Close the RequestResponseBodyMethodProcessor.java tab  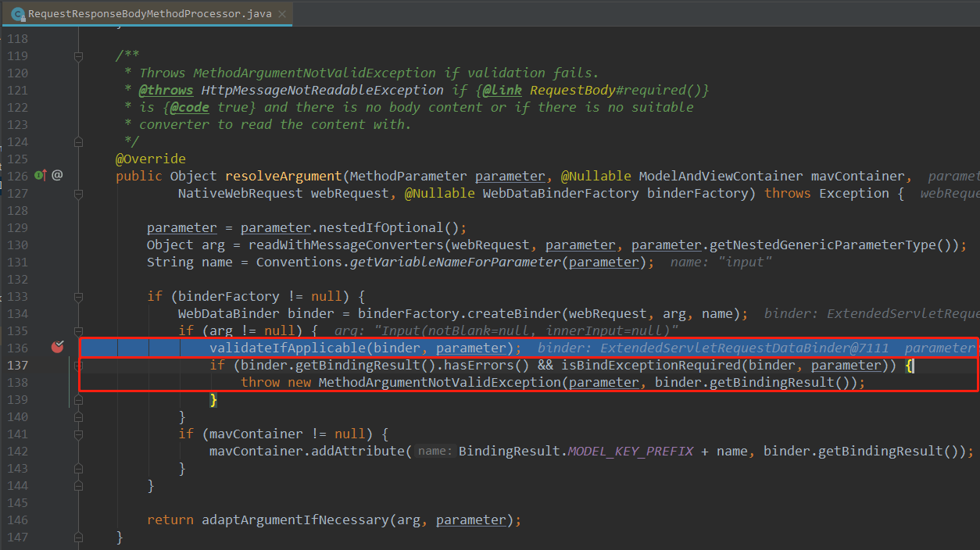pos(284,13)
